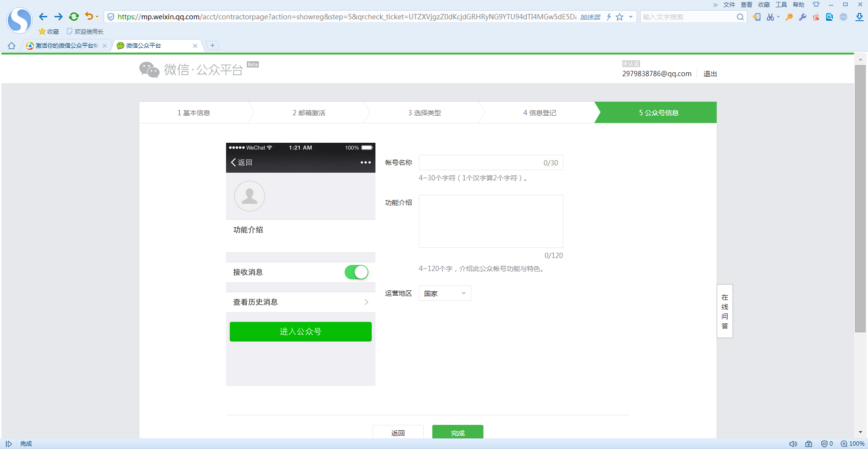Go to step 3 选择类型
This screenshot has width=868, height=449.
[425, 112]
